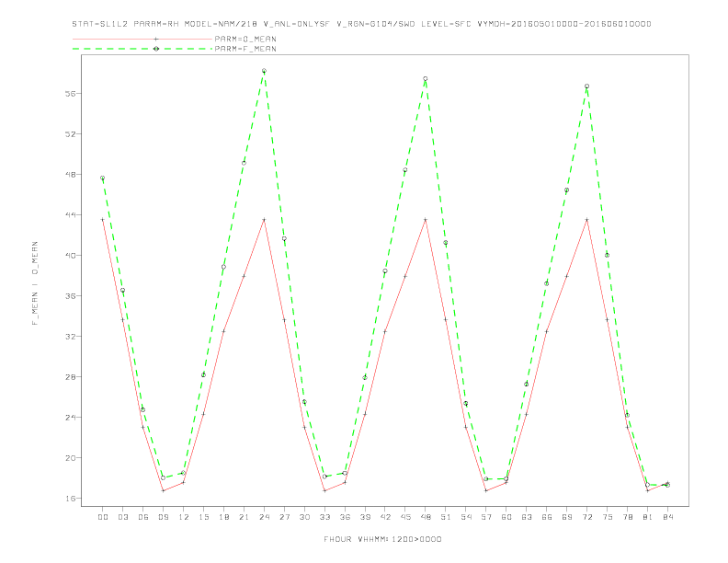728x563 pixels.
Task: Click the y-axis tick label 52
Action: coord(71,134)
